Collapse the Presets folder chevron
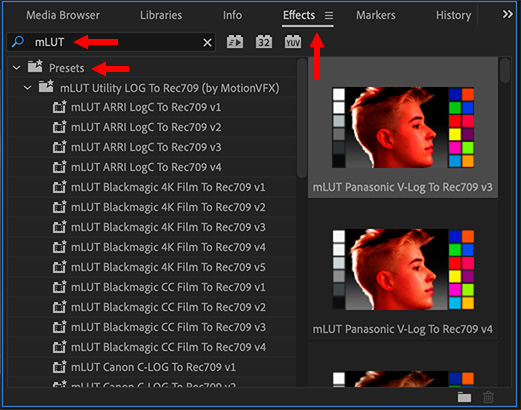 click(16, 68)
